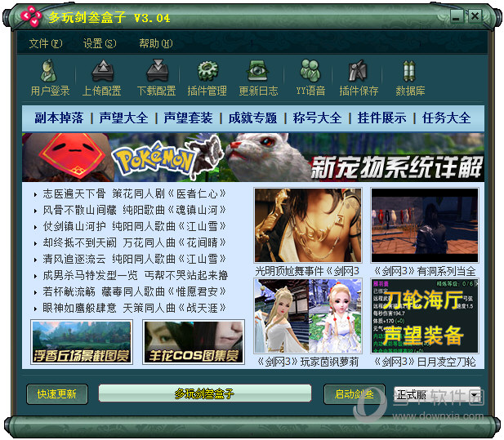Open the 数据库 database scroll icon
Screen dimensions: 504x440
pos(409,71)
